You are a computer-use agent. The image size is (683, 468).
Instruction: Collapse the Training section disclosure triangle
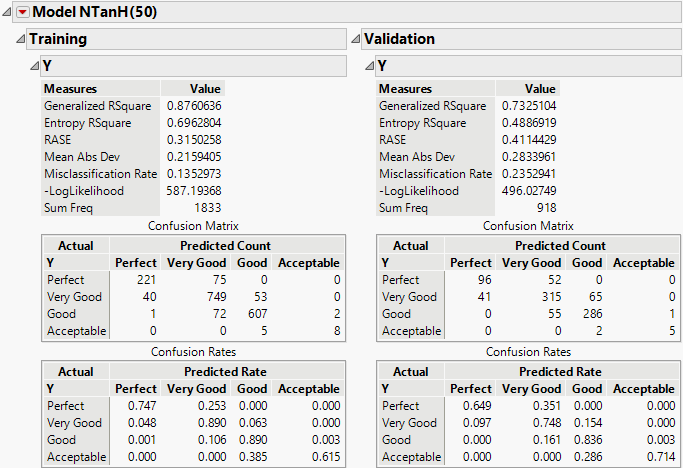coord(20,40)
